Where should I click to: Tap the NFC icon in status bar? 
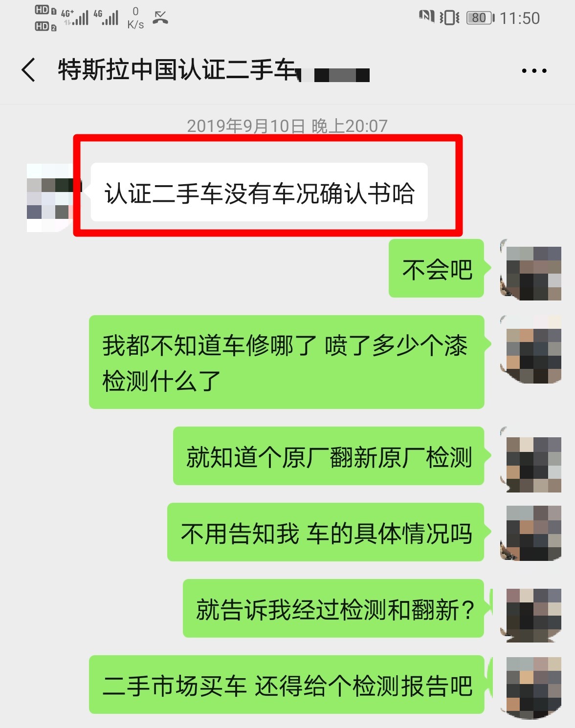[426, 17]
